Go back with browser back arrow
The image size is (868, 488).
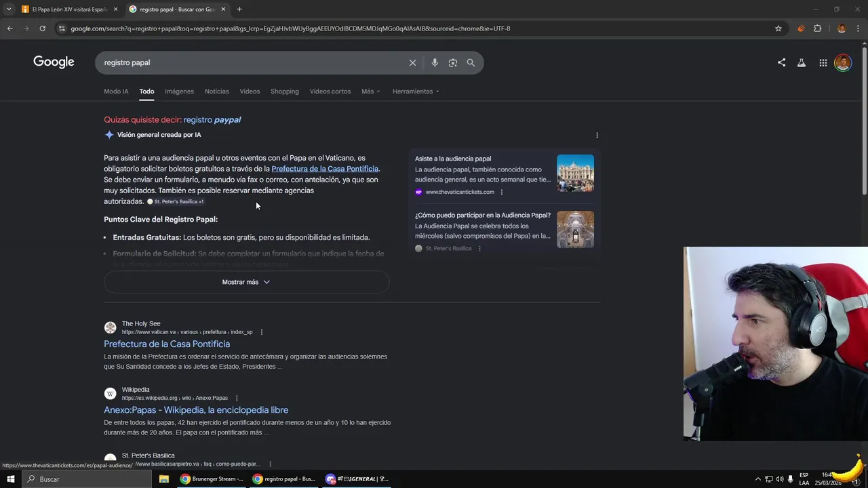(9, 28)
